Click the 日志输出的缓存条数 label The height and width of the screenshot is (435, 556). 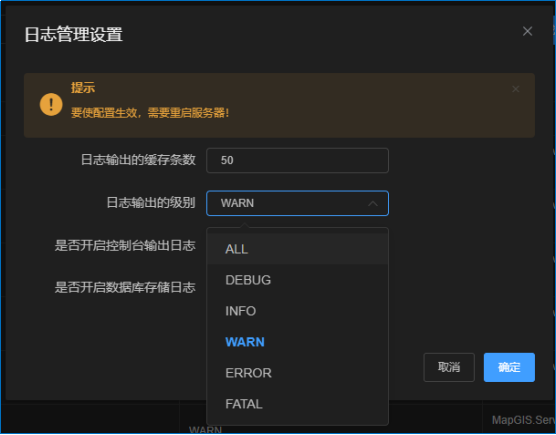pyautogui.click(x=138, y=160)
